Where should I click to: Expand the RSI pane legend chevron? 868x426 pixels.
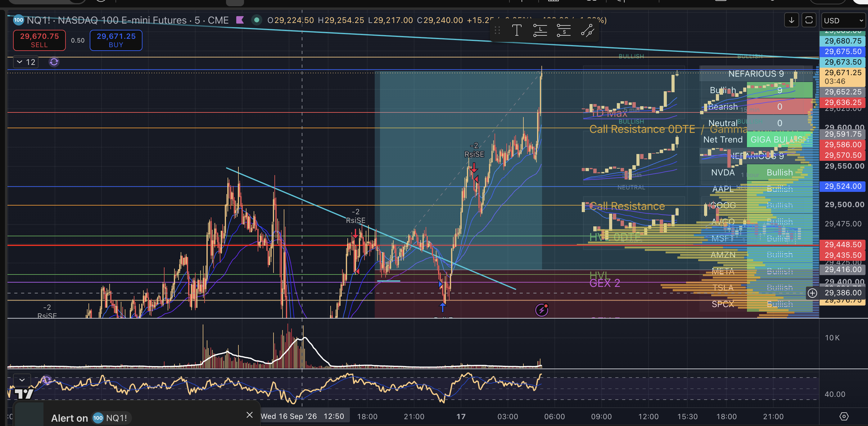click(22, 380)
